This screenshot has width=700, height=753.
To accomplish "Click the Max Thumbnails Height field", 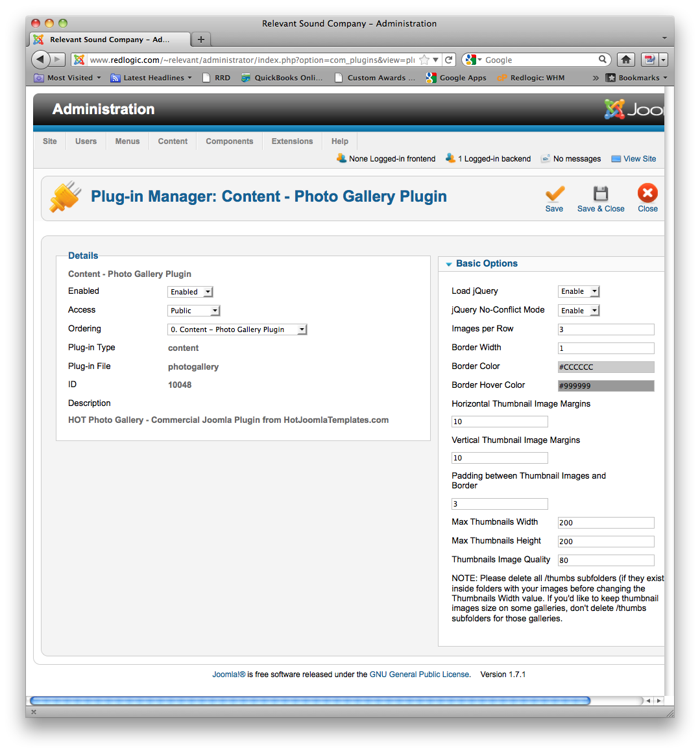I will (x=606, y=541).
